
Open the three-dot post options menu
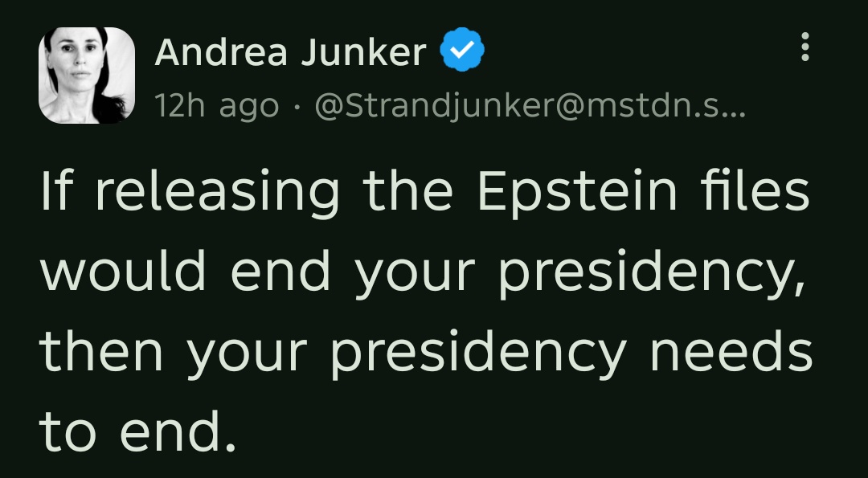(x=805, y=48)
